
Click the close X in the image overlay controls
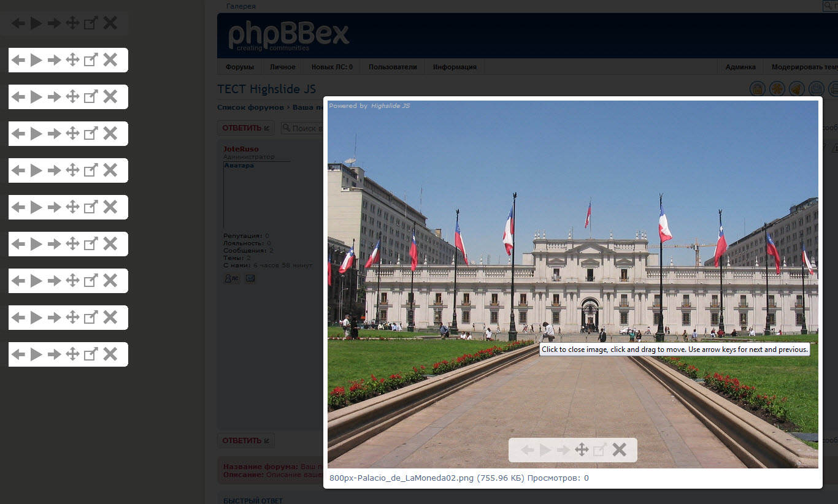coord(620,450)
